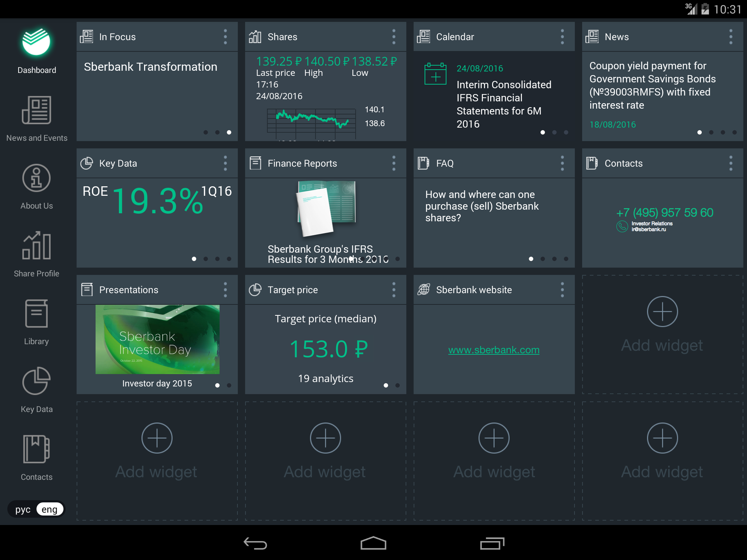Open Sberbank Investor Day presentation thumbnail

pos(157,339)
